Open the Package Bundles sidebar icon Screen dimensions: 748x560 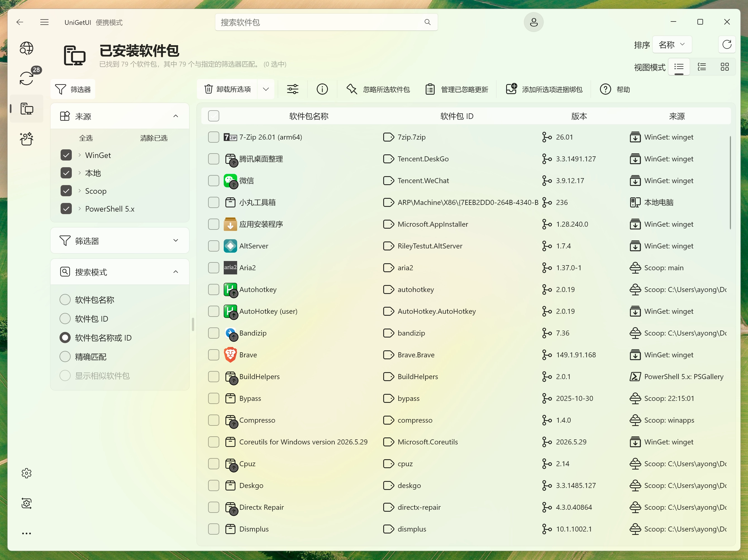point(26,138)
